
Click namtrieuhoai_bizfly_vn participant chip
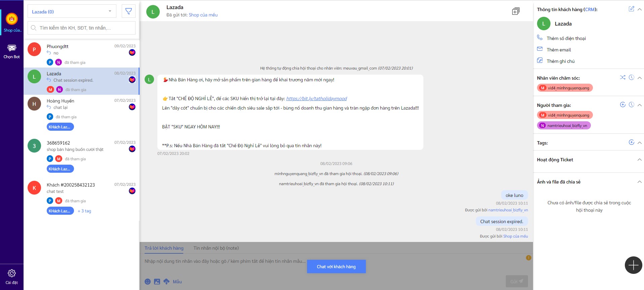564,126
